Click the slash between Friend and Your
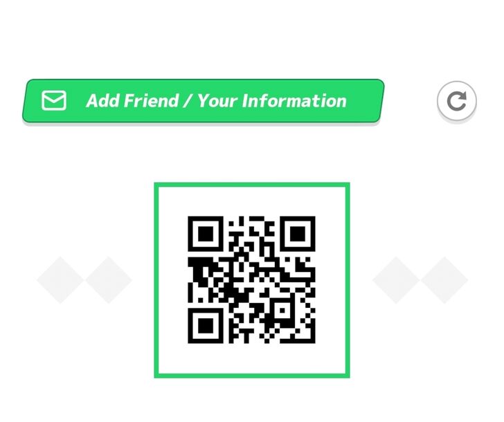504x422 pixels. (188, 100)
